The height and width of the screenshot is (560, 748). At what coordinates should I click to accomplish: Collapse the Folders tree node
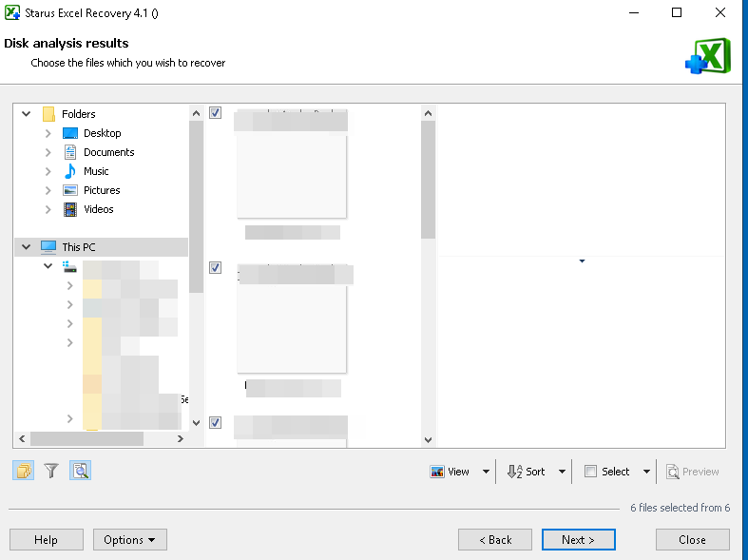point(27,114)
